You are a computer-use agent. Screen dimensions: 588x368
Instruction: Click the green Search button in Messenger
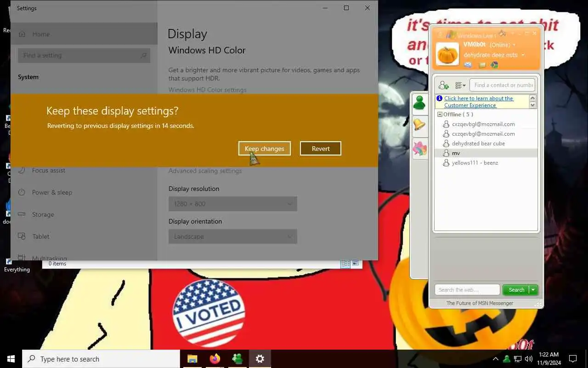[x=516, y=290]
